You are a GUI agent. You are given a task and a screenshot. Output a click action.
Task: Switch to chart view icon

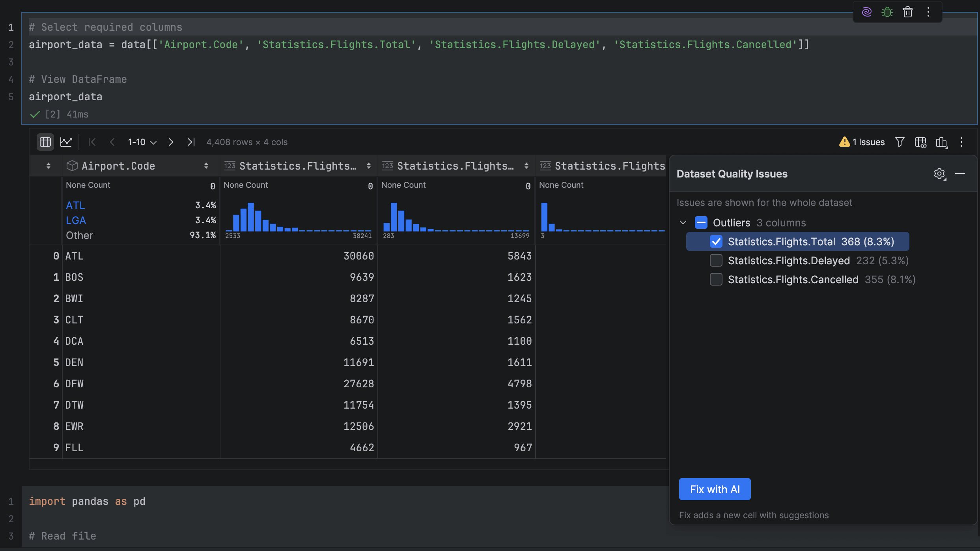tap(66, 142)
